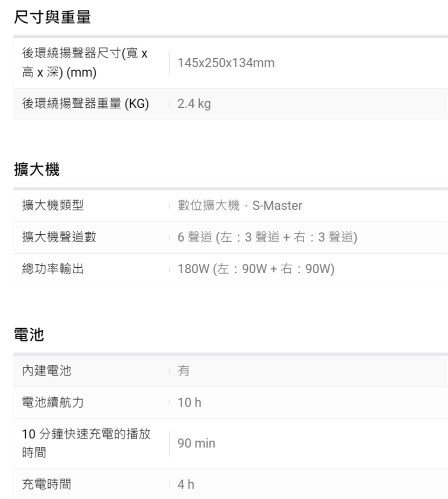This screenshot has height=499, width=448.
Task: Click the 180W total power value
Action: (256, 269)
